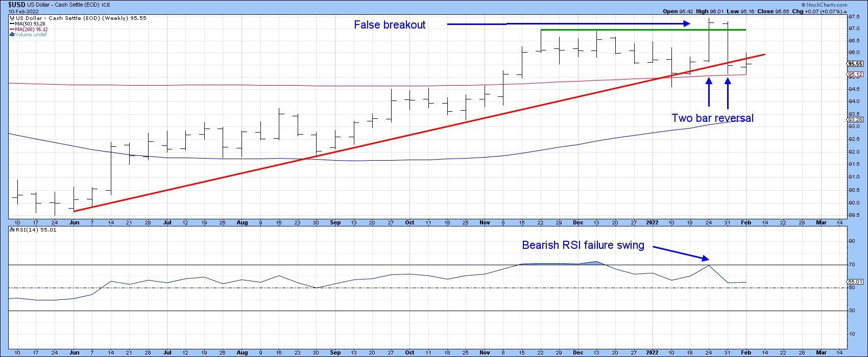Image resolution: width=868 pixels, height=357 pixels.
Task: Click the 93.28 MA(50) value tag on axis
Action: 855,119
